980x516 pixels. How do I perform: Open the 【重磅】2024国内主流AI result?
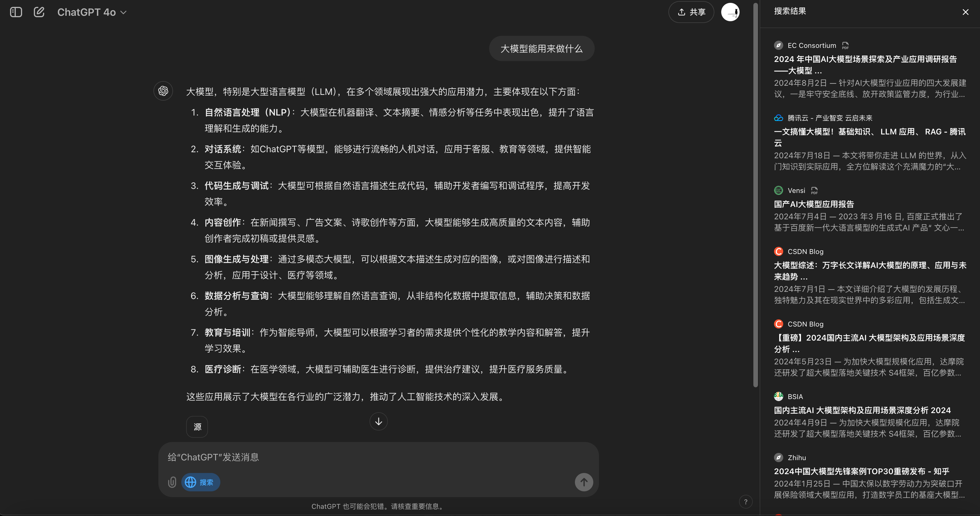(869, 343)
